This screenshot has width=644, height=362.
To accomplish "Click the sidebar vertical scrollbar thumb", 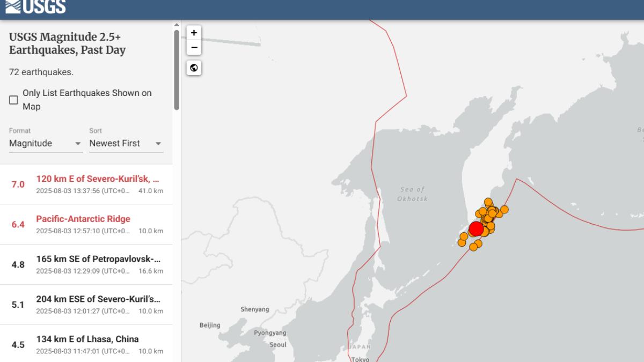I will tap(177, 70).
